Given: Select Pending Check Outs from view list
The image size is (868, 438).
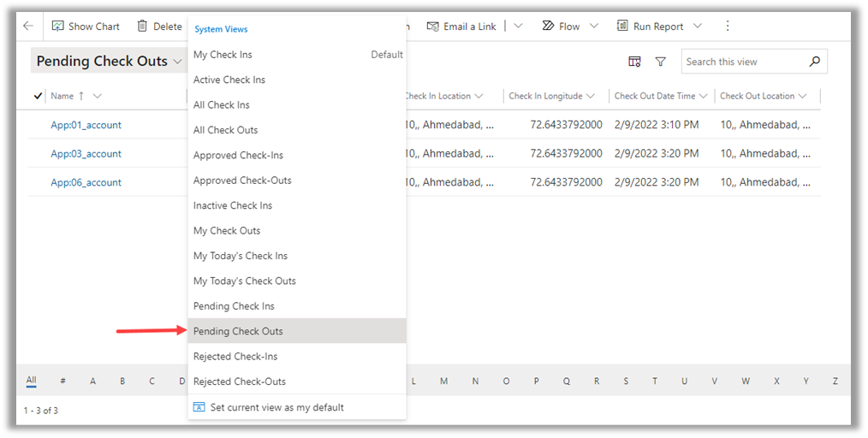Looking at the screenshot, I should coord(238,331).
